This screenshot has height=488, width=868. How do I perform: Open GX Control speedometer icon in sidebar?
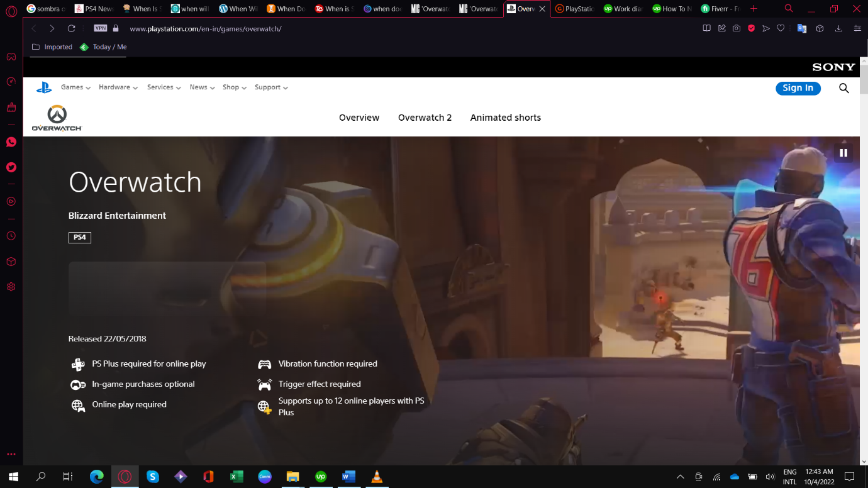[x=11, y=82]
